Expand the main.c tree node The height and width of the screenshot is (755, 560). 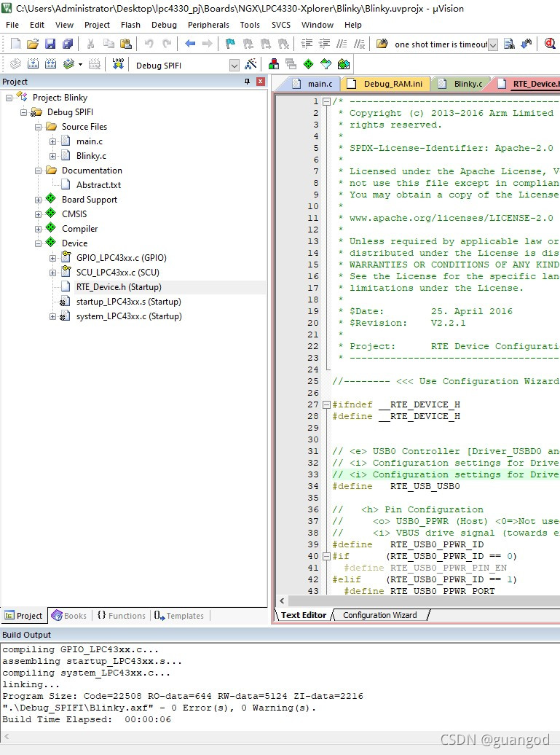click(x=52, y=141)
